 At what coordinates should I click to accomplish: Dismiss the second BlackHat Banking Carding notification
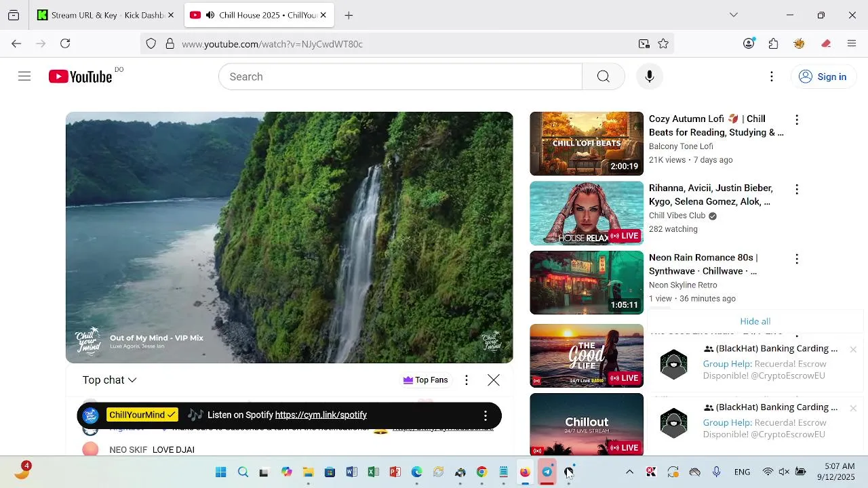(853, 408)
